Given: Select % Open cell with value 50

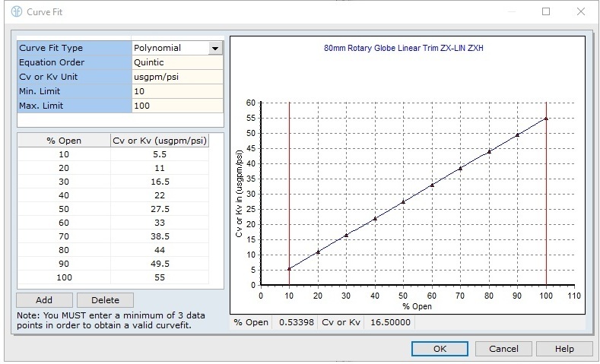Looking at the screenshot, I should (64, 209).
